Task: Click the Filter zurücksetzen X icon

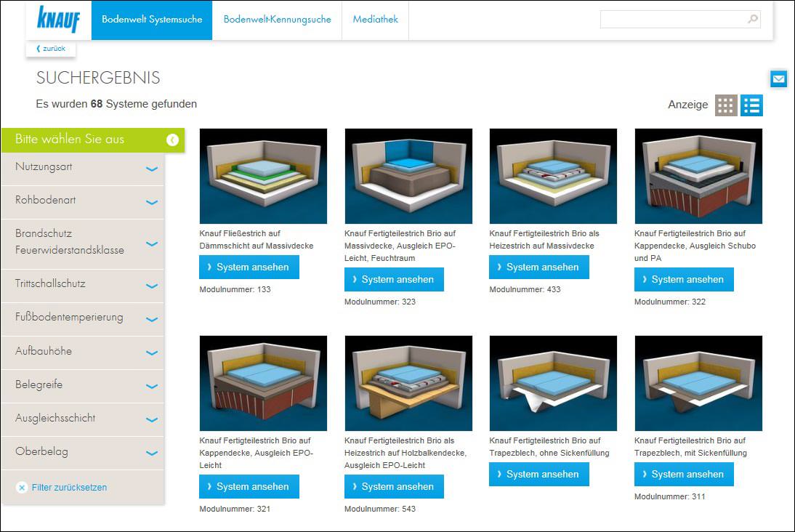Action: click(x=21, y=488)
